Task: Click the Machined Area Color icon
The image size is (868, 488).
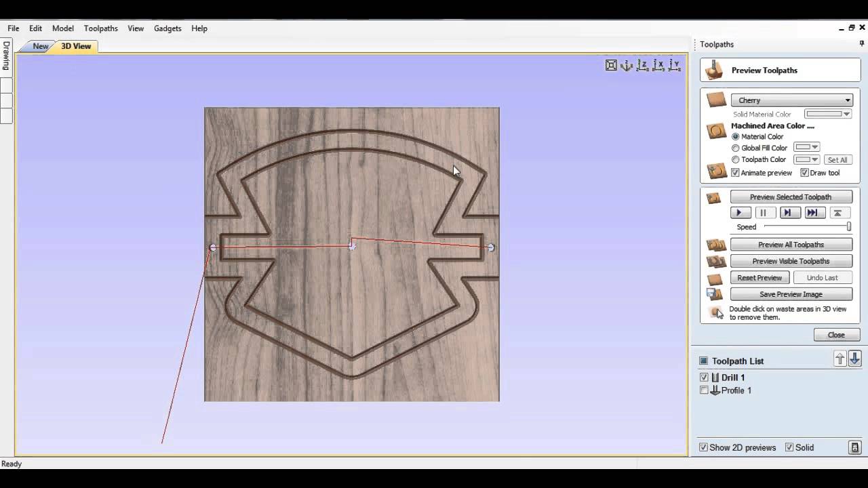Action: coord(716,131)
